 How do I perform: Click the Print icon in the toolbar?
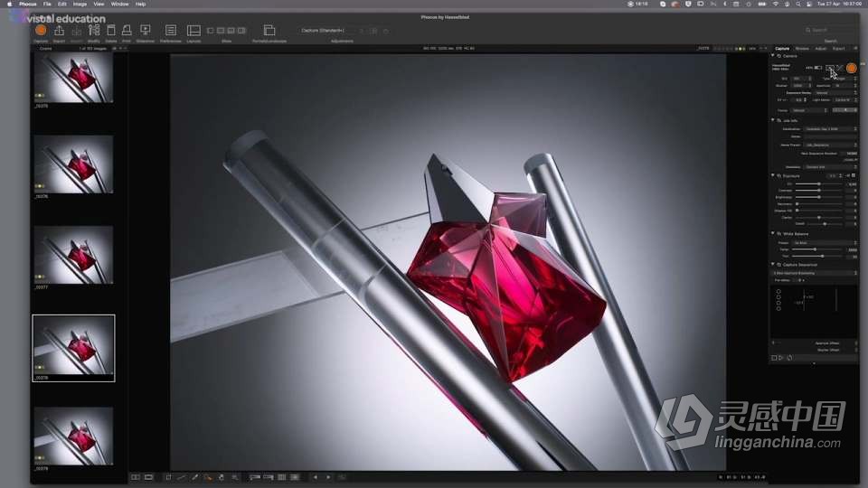click(127, 30)
